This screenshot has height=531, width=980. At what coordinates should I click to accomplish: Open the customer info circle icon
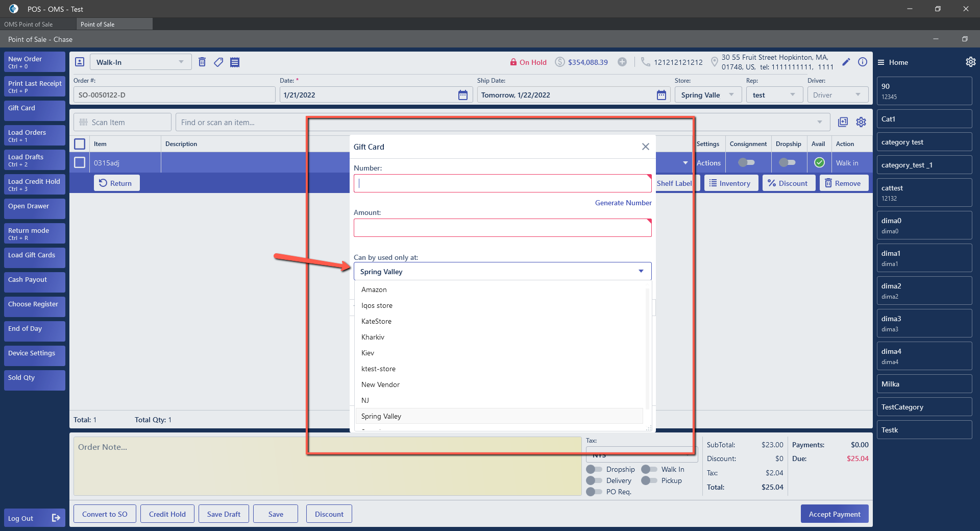pos(863,62)
